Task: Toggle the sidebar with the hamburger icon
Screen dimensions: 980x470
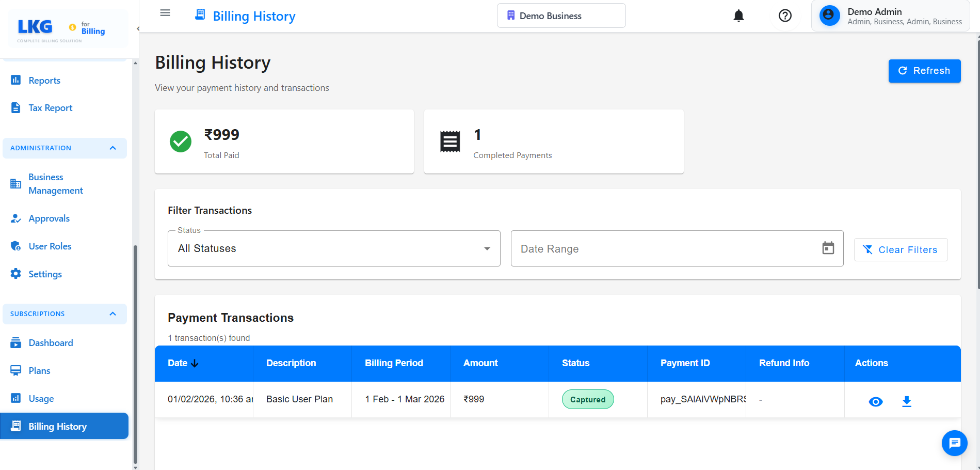Action: pos(165,12)
